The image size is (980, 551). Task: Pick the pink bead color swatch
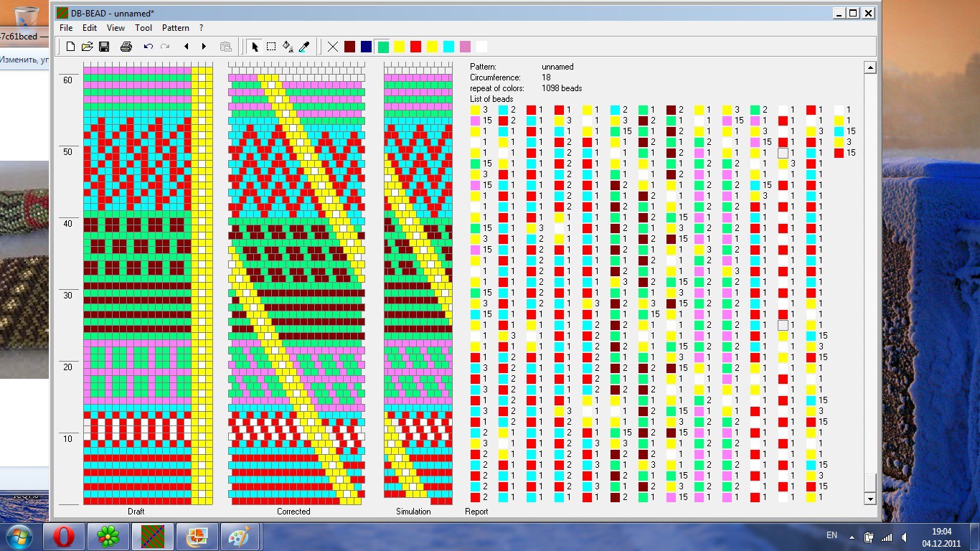tap(466, 47)
